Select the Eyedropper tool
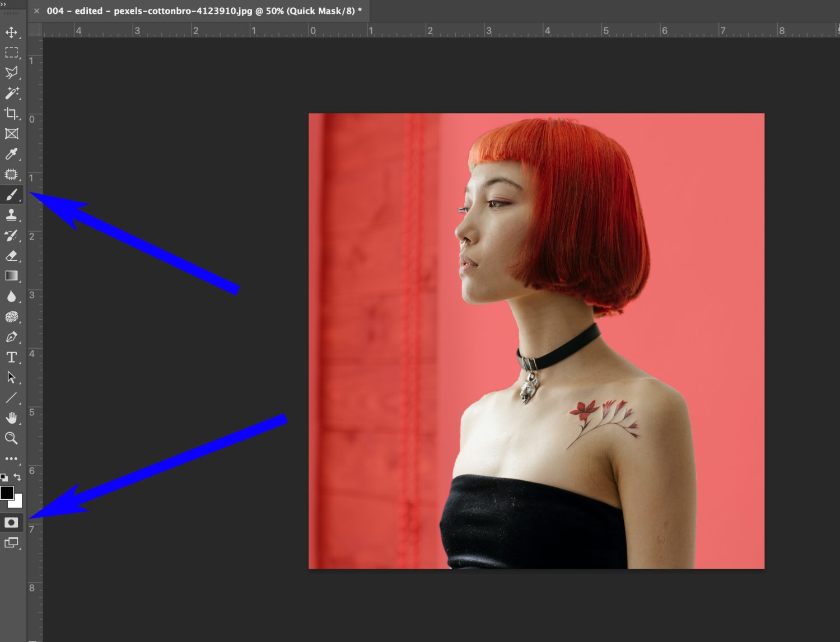Viewport: 840px width, 642px height. tap(11, 154)
